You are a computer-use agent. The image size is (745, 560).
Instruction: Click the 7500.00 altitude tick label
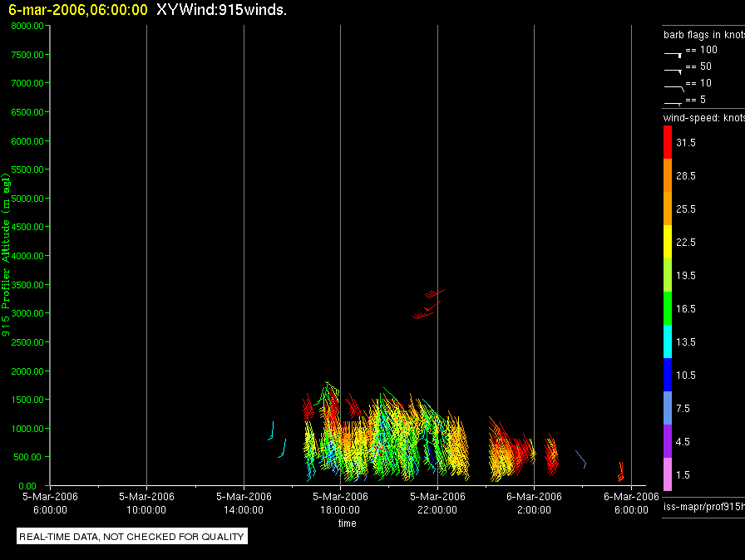tap(27, 55)
